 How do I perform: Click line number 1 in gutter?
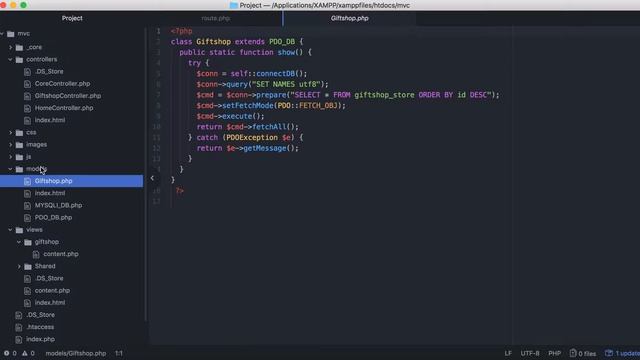coord(158,31)
